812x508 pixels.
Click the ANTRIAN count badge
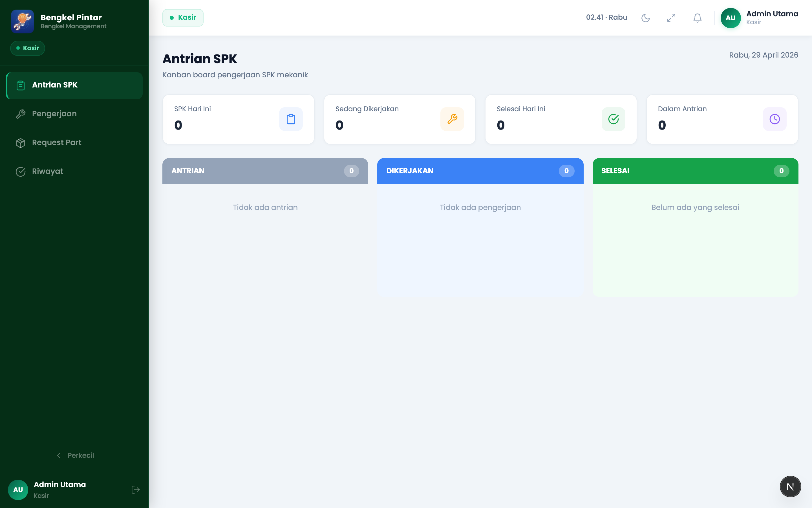(351, 171)
